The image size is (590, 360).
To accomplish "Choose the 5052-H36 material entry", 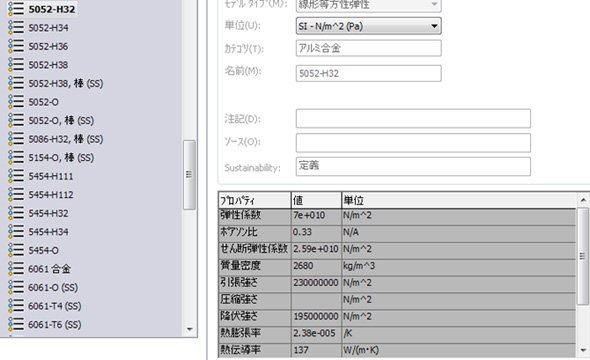I will coord(49,46).
